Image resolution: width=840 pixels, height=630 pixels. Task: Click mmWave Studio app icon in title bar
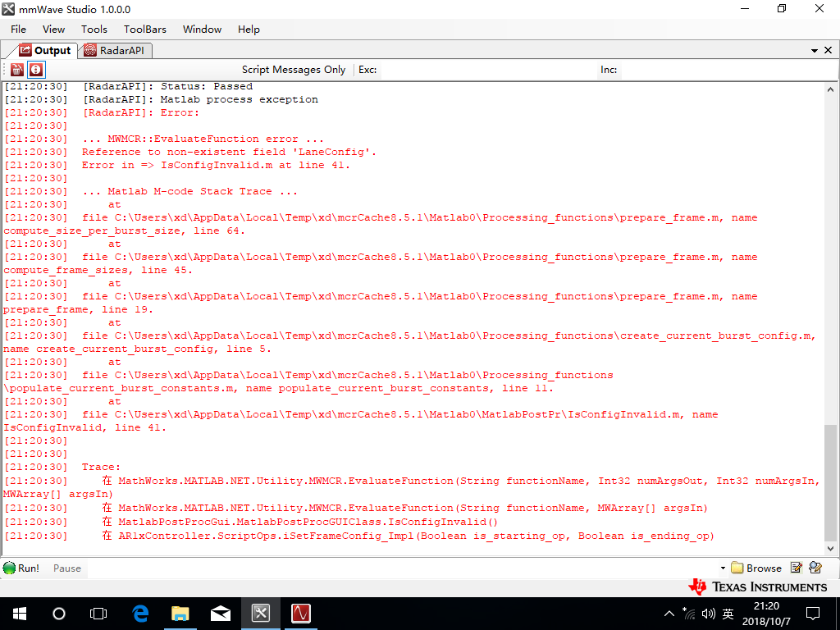8,9
